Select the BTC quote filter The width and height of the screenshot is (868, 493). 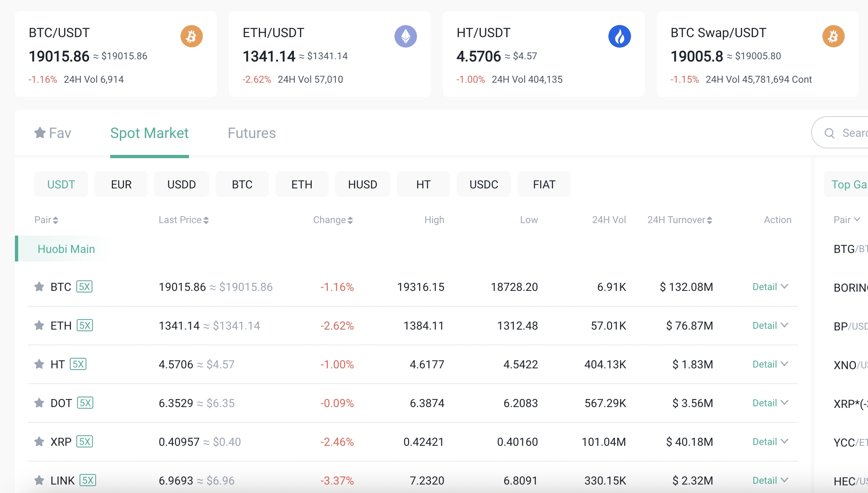[x=242, y=184]
